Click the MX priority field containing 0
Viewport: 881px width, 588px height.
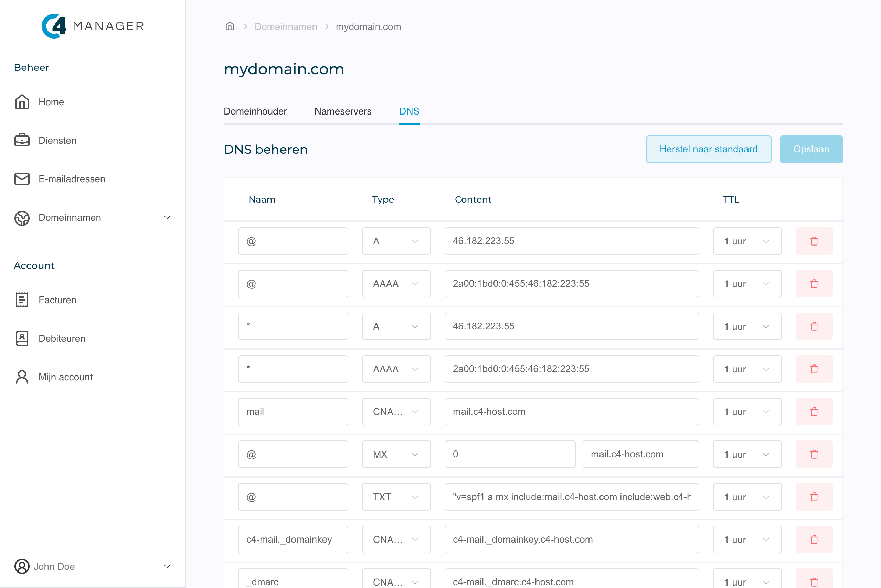point(510,454)
